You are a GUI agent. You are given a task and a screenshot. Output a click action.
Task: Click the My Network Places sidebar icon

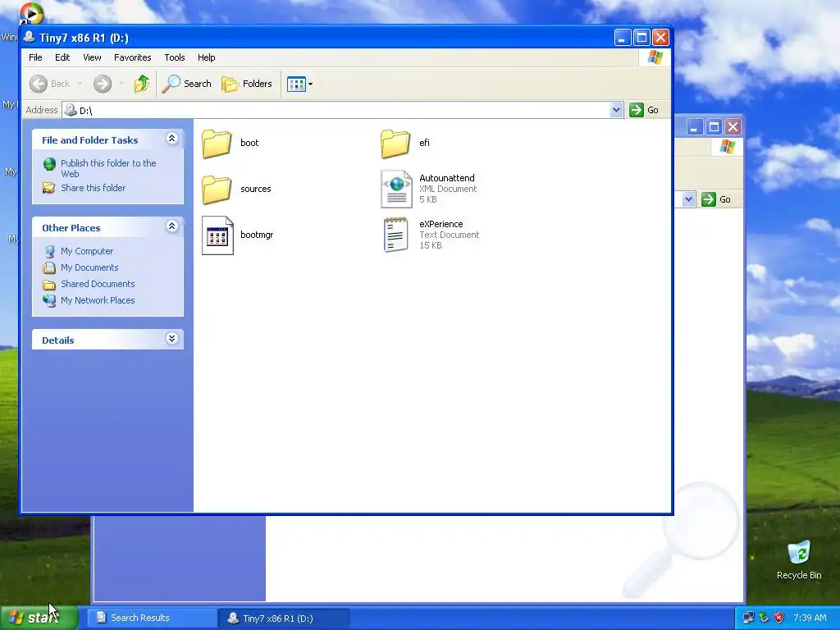click(x=49, y=300)
